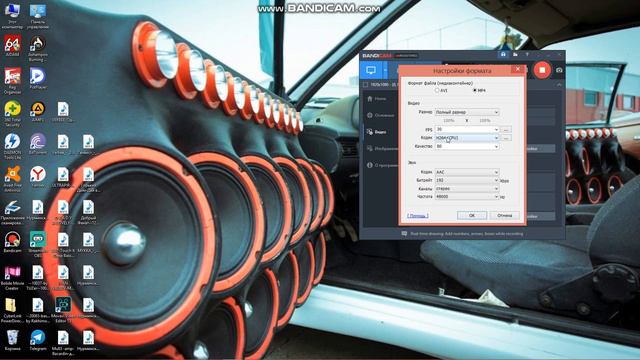Cancel format settings with 'Отмена' button
This screenshot has height=360, width=640.
tap(504, 215)
